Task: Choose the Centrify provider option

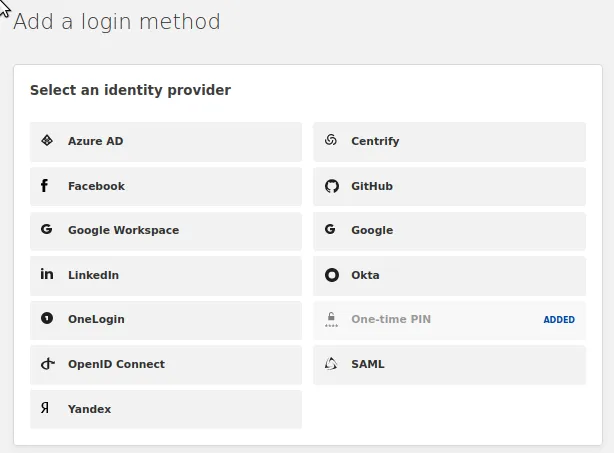Action: coord(450,142)
